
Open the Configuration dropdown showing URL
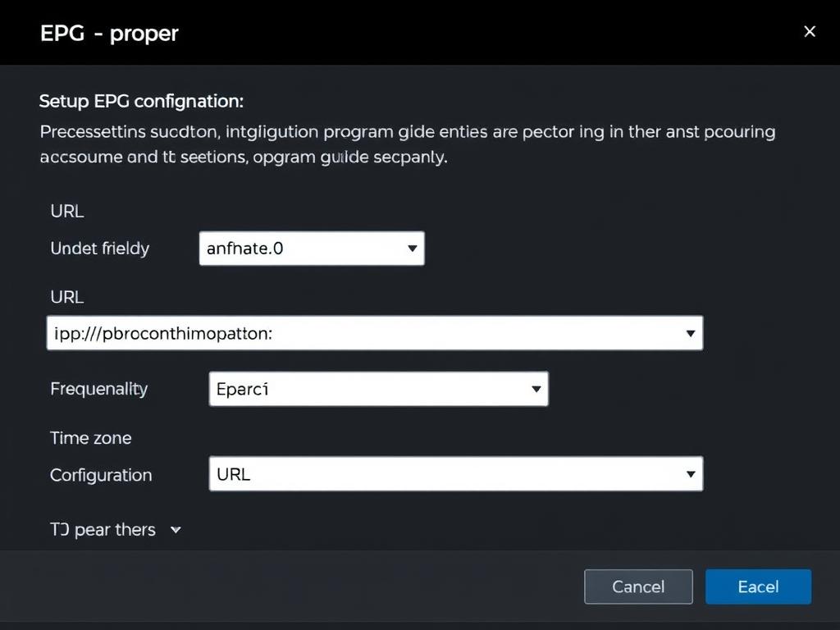click(x=443, y=474)
